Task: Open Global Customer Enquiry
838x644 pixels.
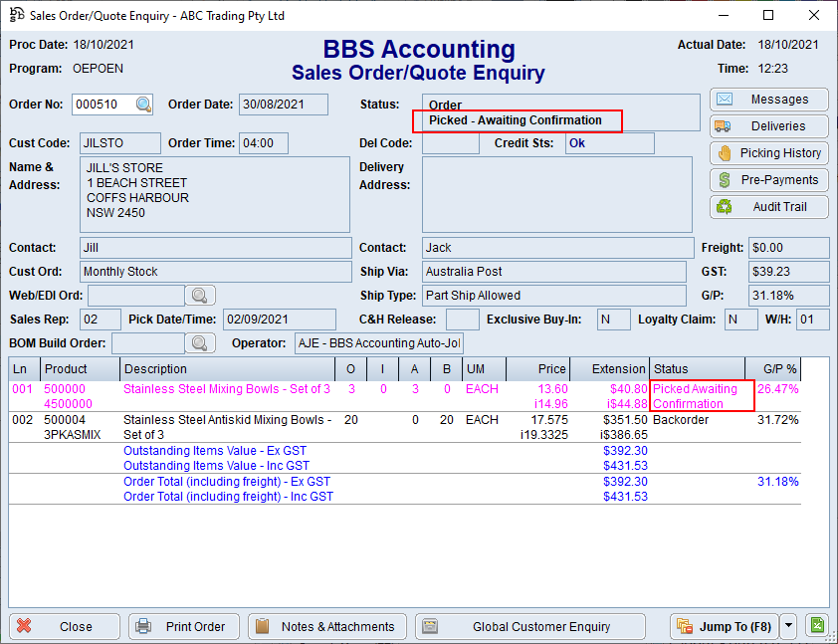Action: pos(527,626)
